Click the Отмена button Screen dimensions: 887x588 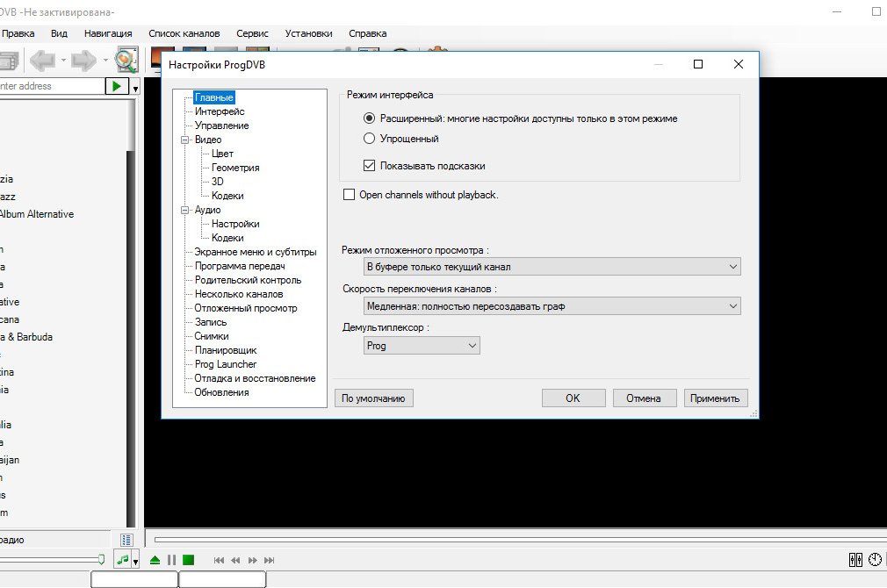click(x=644, y=398)
